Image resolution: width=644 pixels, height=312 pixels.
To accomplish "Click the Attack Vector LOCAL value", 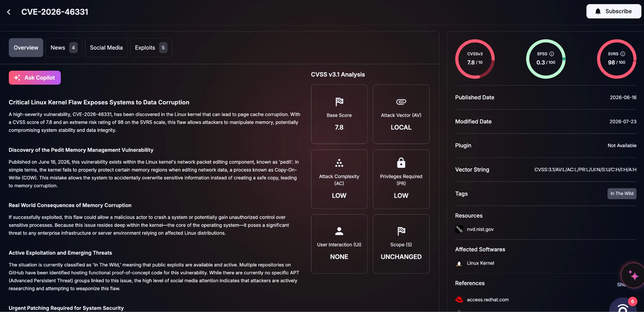I will coord(401,127).
